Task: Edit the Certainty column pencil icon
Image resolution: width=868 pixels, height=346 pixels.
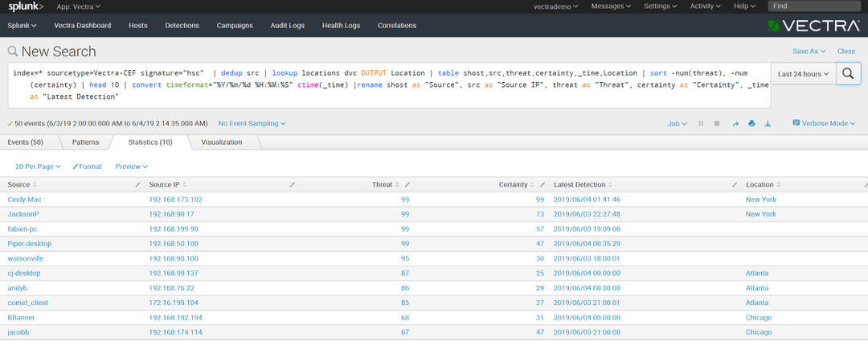Action: (542, 184)
